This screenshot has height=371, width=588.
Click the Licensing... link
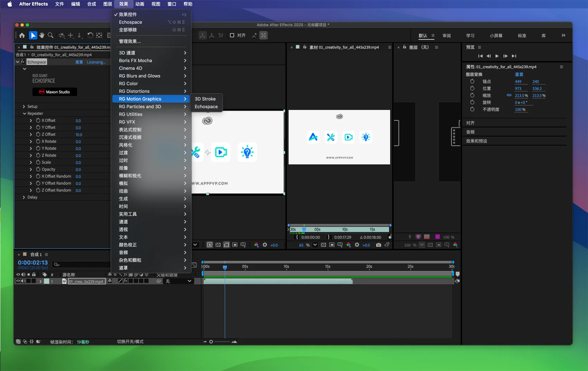coord(96,62)
